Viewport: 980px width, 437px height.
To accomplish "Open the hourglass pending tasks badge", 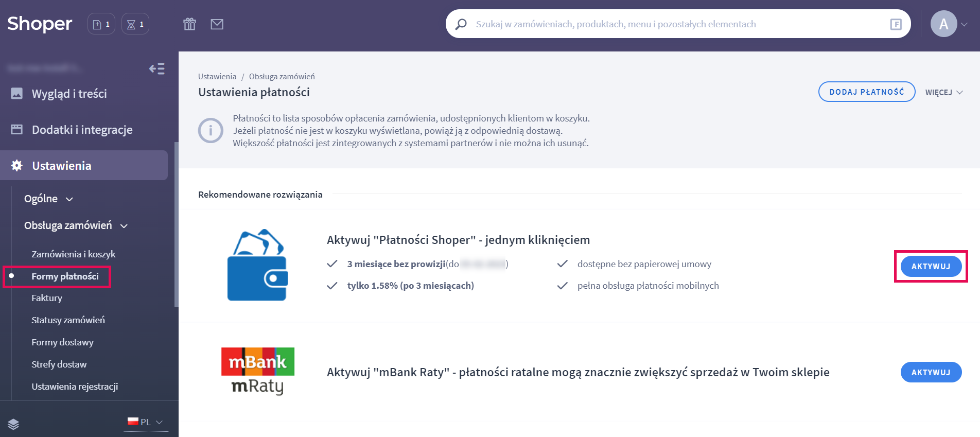I will (x=135, y=24).
